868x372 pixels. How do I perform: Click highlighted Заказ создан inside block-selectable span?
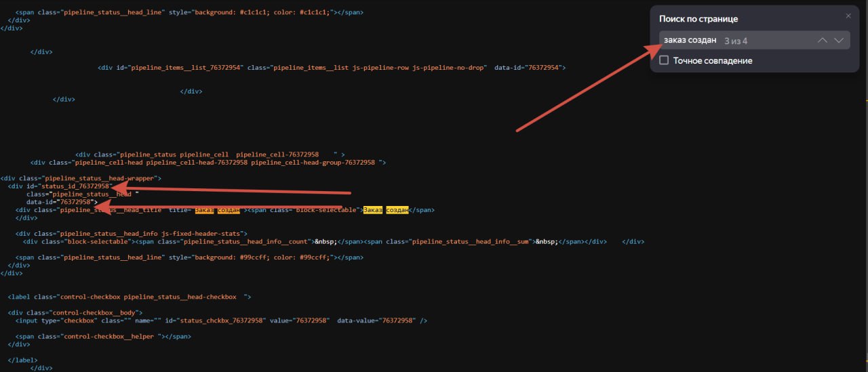pos(385,210)
